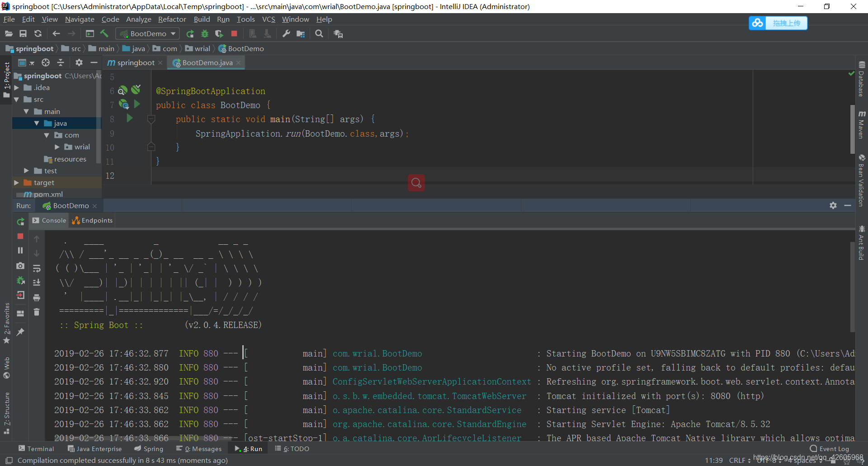Collapse the java folder node

pos(37,123)
